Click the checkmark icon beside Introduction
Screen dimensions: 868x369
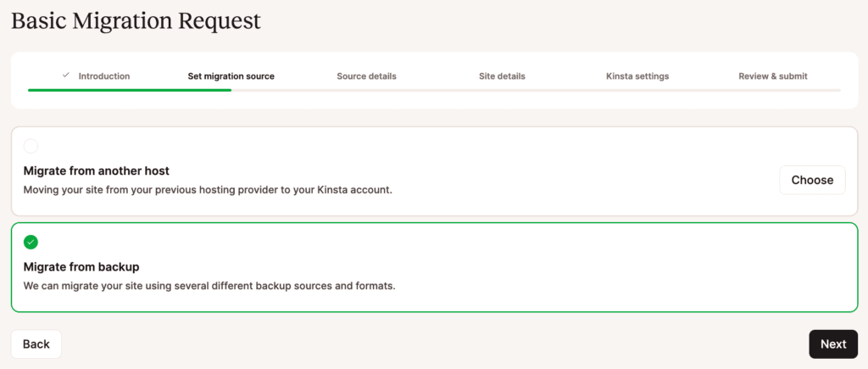tap(66, 75)
